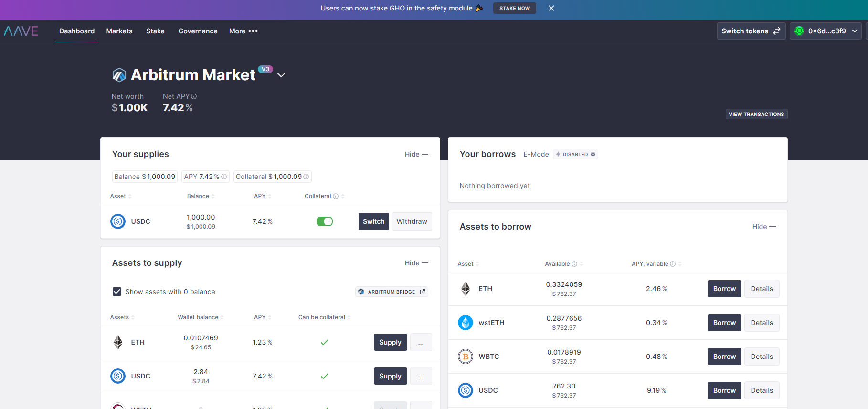
Task: Open the wallet 0x6d...c3f9 dropdown
Action: tap(826, 31)
